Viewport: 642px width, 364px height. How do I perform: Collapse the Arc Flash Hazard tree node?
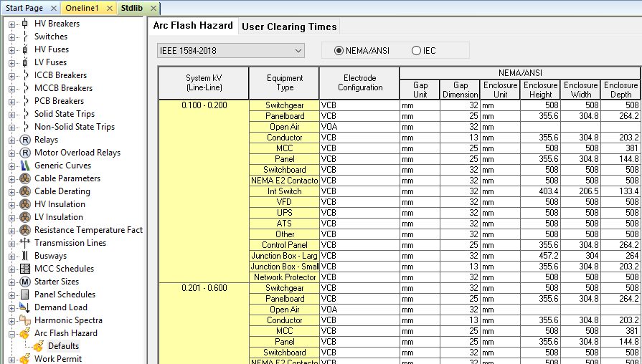pyautogui.click(x=11, y=333)
